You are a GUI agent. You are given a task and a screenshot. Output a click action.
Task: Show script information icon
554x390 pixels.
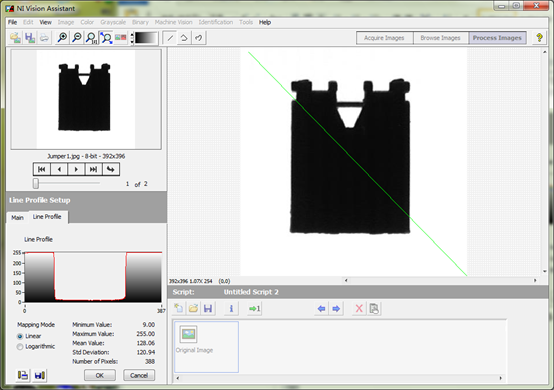[231, 308]
